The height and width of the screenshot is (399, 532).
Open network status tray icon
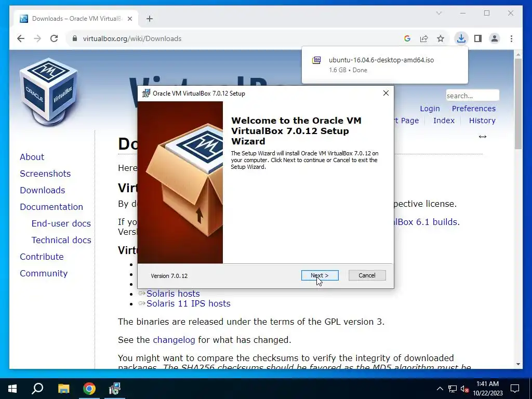453,389
